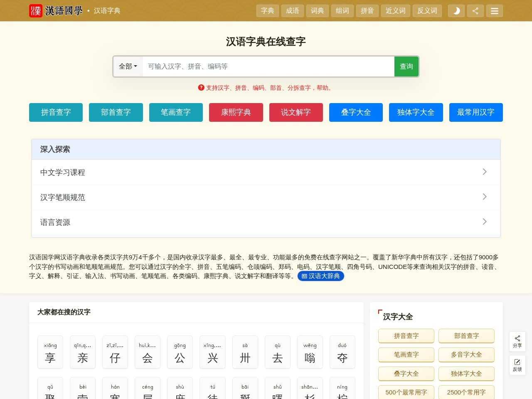Viewport: 532px width, 399px height.
Task: Click the 帮助 help link
Action: pos(323,88)
